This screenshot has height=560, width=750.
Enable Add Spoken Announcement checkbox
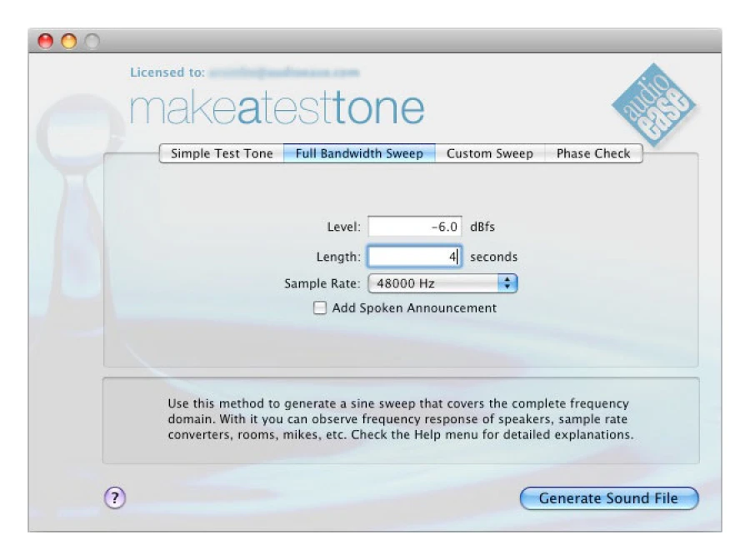[x=319, y=308]
